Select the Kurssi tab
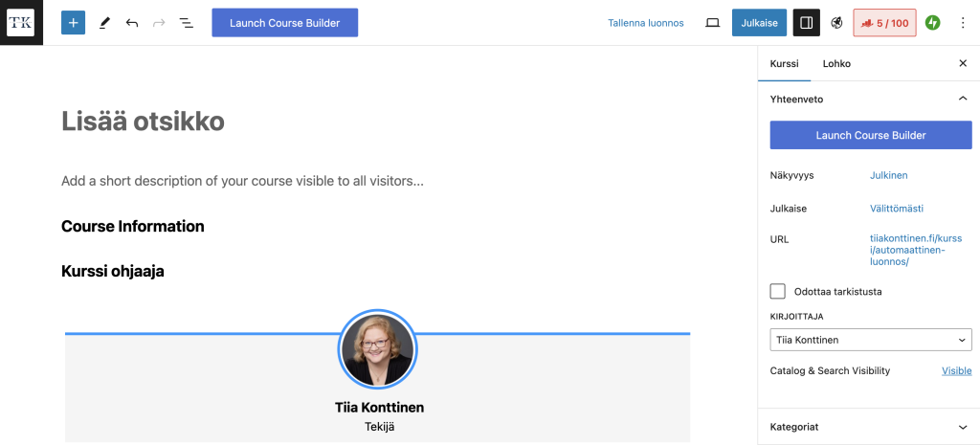The height and width of the screenshot is (445, 980). tap(784, 63)
